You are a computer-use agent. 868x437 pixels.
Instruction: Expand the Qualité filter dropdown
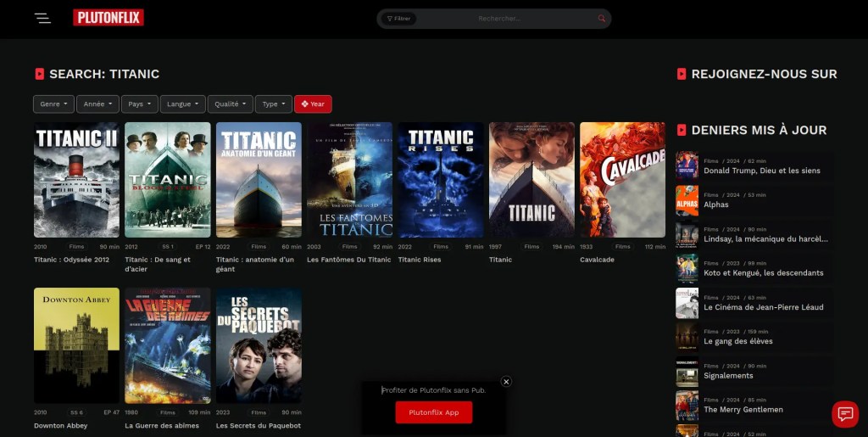231,104
